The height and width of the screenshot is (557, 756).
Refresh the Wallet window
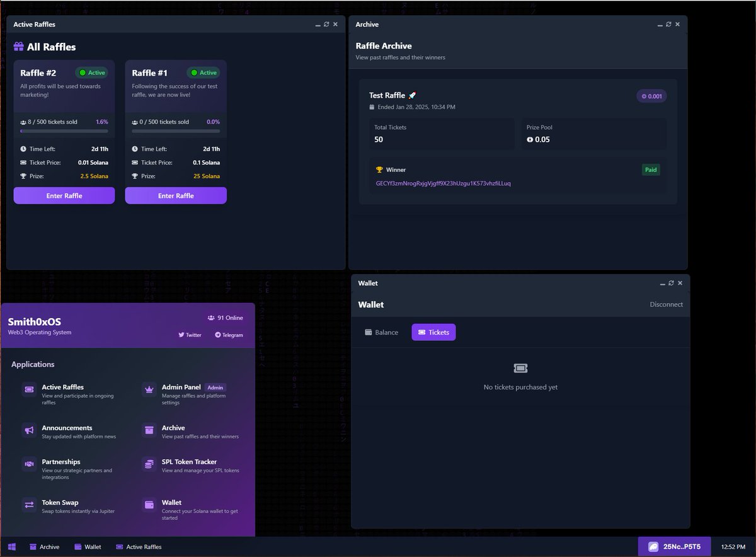671,283
